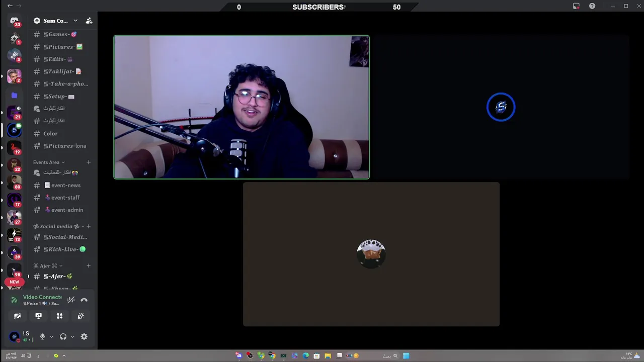Open the Taklijat channel
Viewport: 644px width, 362px height.
(x=62, y=71)
